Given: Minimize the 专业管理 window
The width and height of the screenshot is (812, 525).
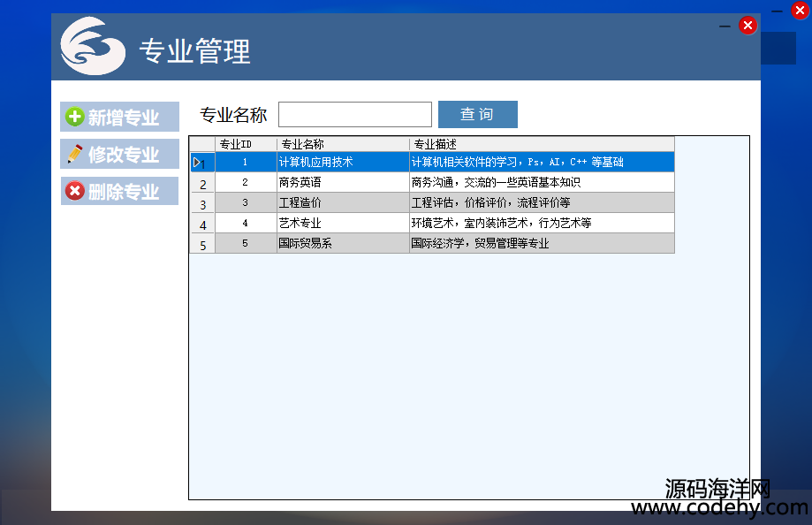Looking at the screenshot, I should point(725,27).
